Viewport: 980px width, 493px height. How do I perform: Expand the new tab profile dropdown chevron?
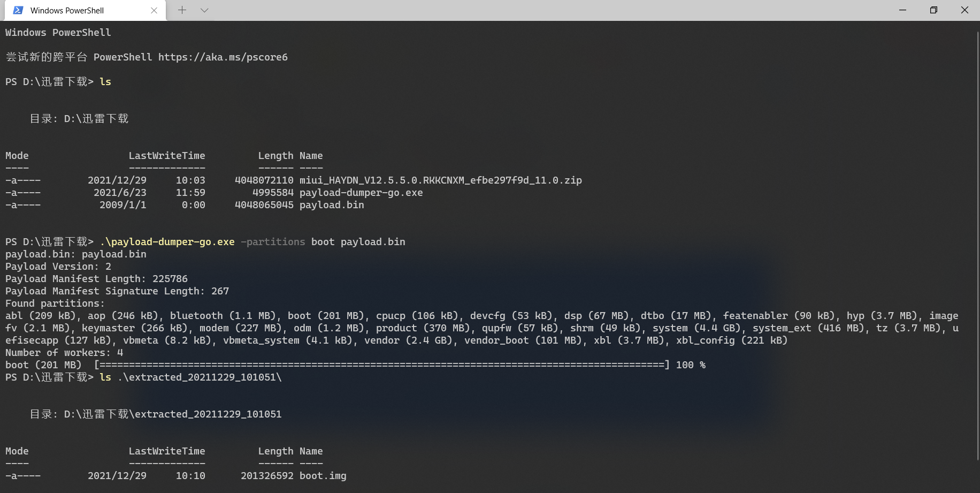click(204, 10)
